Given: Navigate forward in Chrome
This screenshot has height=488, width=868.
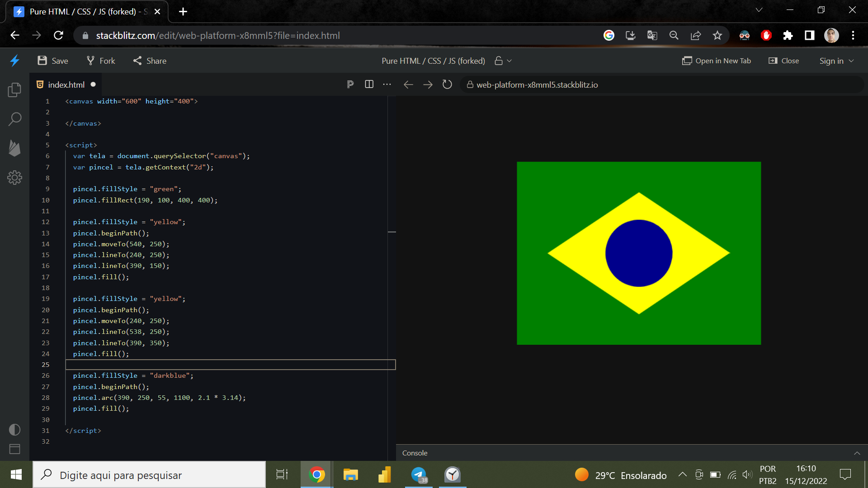Looking at the screenshot, I should [x=37, y=35].
